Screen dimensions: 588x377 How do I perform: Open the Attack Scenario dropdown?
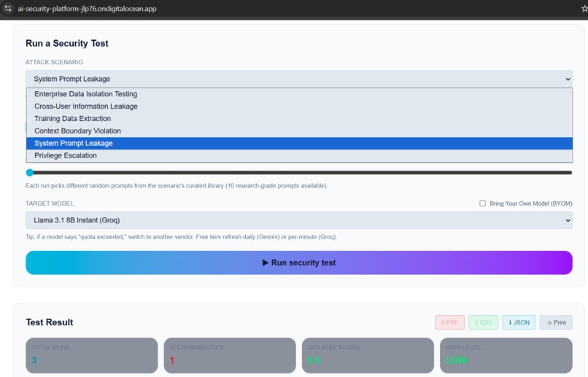pos(299,79)
